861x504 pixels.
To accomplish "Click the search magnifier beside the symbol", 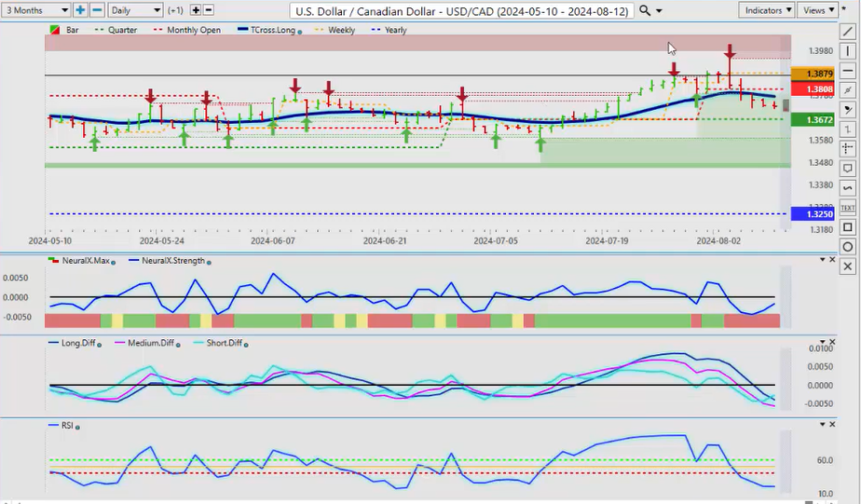I will [645, 10].
